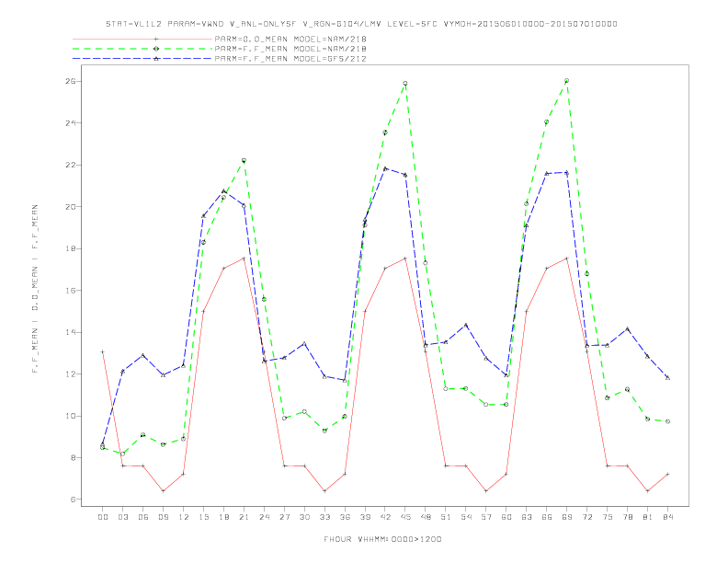Click x-axis forecast hour label 78
The image size is (728, 563).
click(x=627, y=517)
